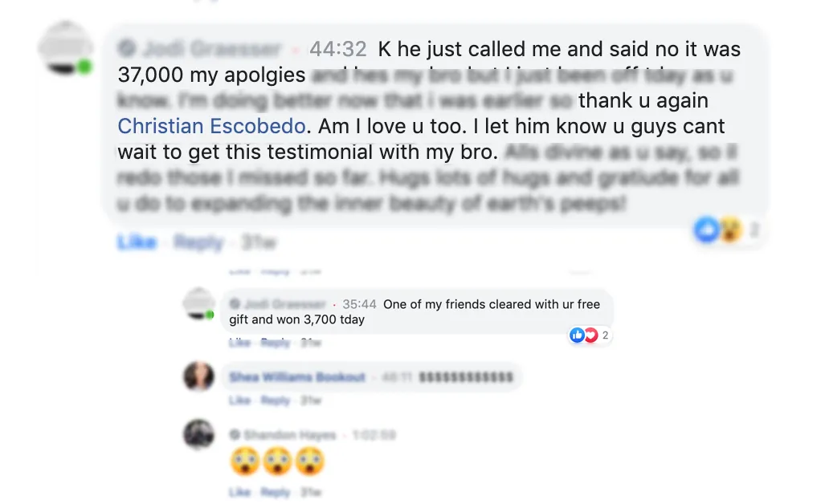Click the red heart reaction on 35:44 comment
The height and width of the screenshot is (504, 821).
click(590, 335)
